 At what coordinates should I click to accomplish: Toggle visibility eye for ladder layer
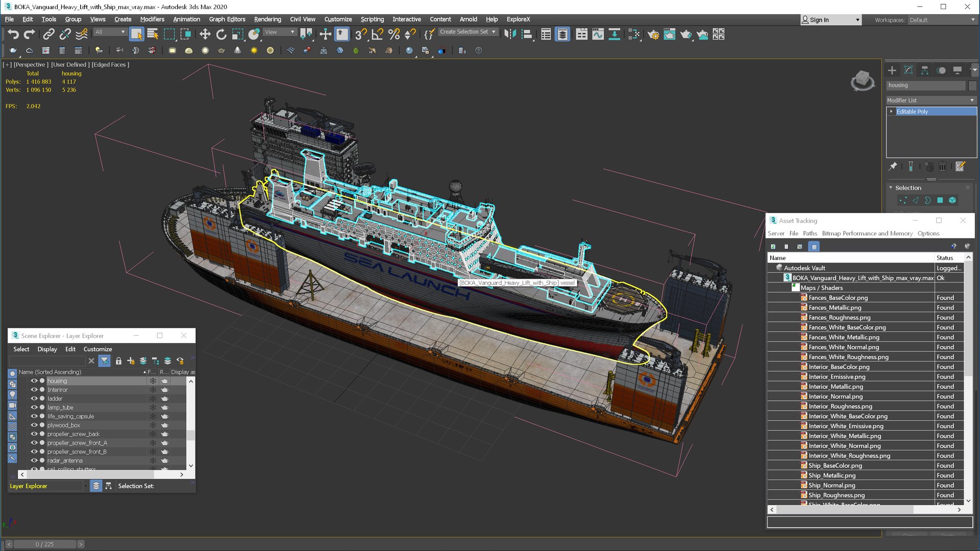[34, 398]
